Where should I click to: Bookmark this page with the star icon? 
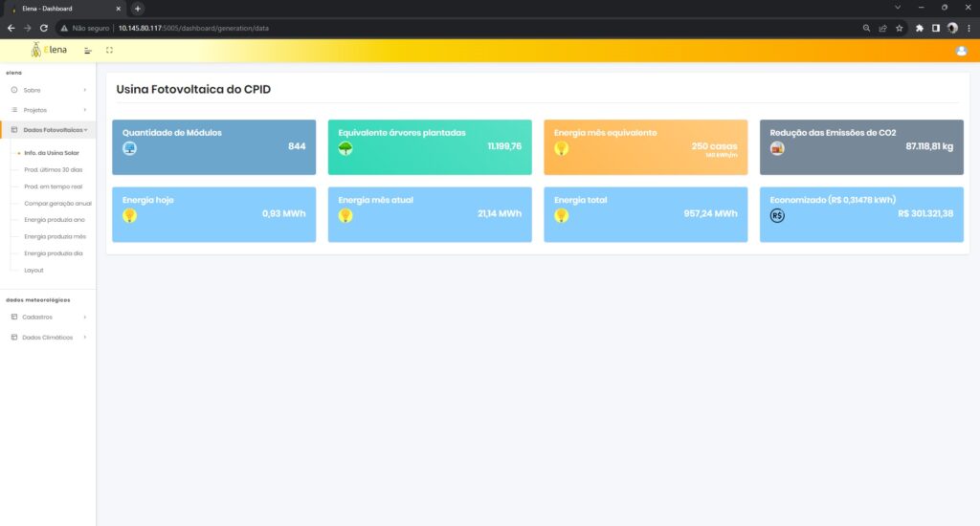(x=900, y=28)
